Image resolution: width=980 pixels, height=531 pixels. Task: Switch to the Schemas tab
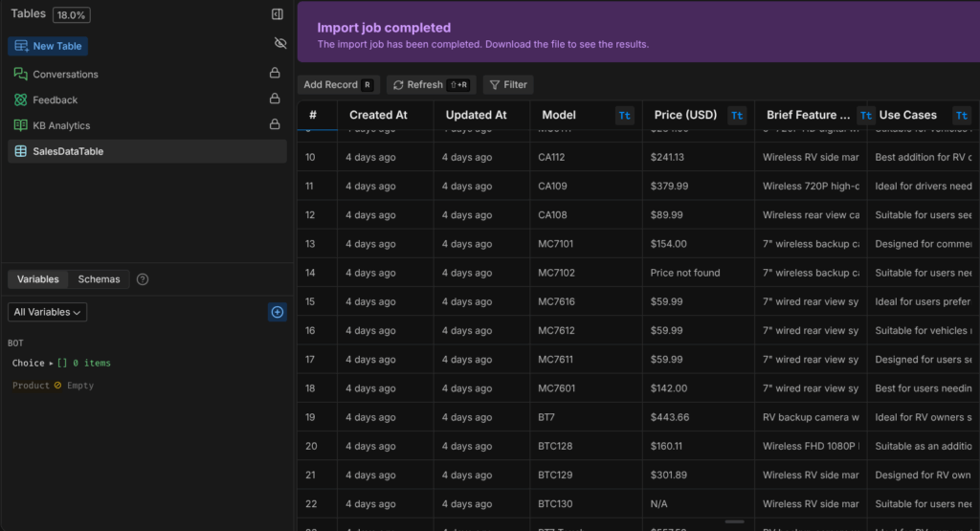pyautogui.click(x=99, y=279)
